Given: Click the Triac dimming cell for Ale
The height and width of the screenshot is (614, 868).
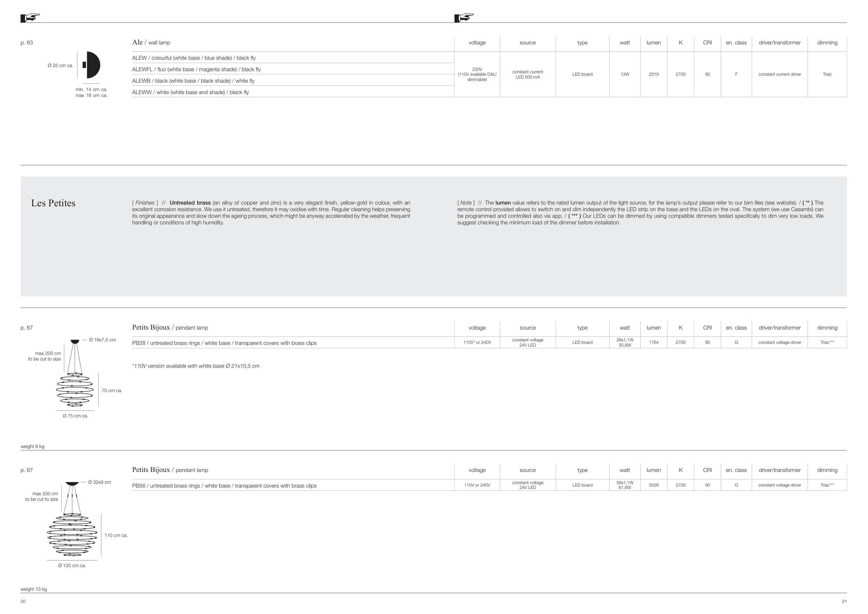Looking at the screenshot, I should point(827,74).
